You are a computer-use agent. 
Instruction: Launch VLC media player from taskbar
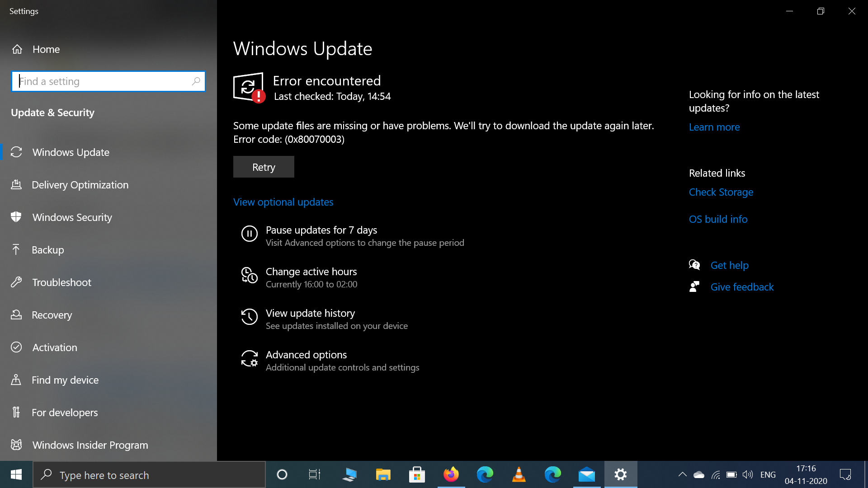click(519, 474)
